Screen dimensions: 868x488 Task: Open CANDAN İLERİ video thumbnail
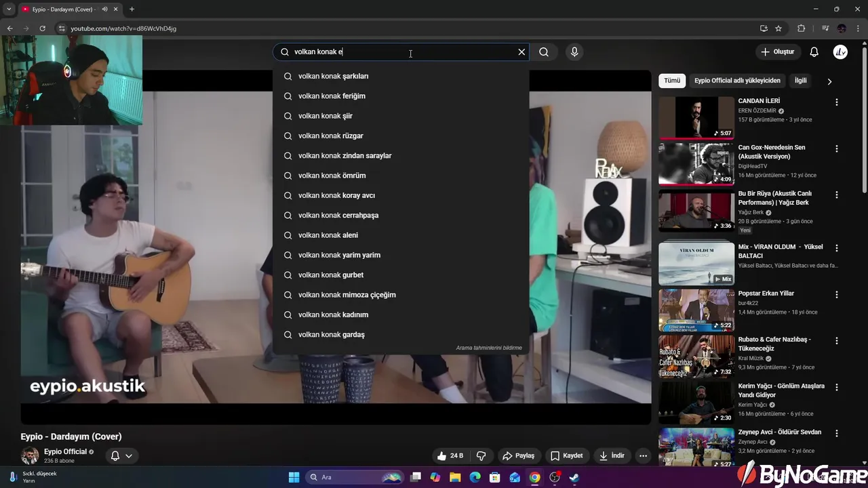[x=696, y=118]
